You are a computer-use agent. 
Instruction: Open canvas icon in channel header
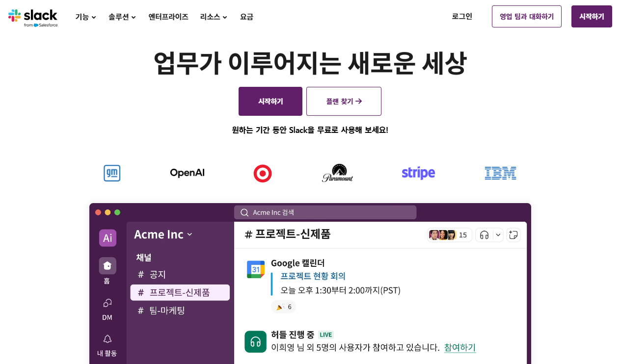point(513,235)
